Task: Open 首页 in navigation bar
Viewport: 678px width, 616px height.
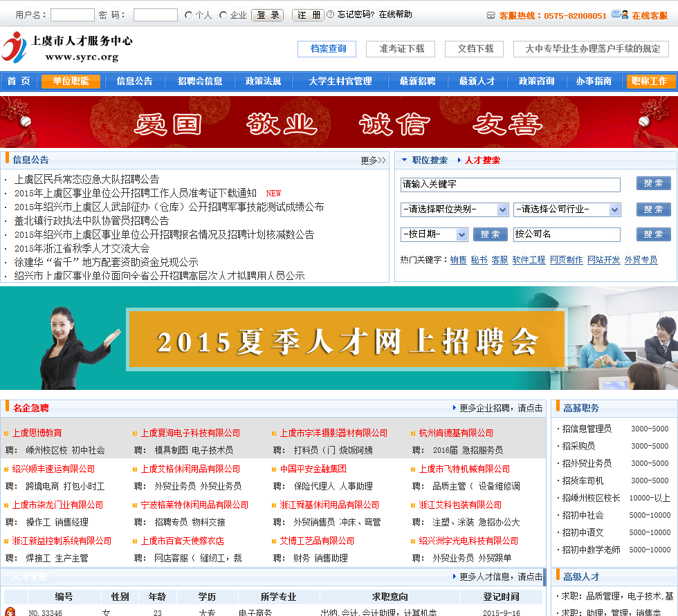Action: 19,81
